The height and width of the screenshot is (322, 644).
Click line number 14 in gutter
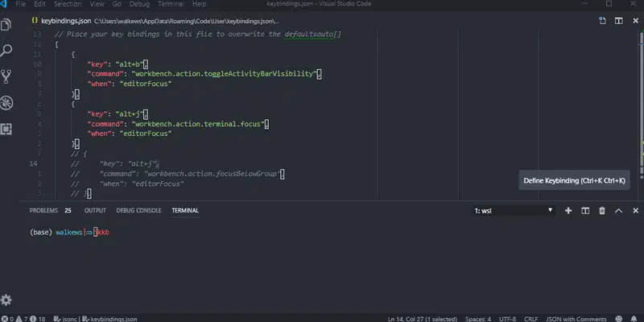(x=33, y=164)
